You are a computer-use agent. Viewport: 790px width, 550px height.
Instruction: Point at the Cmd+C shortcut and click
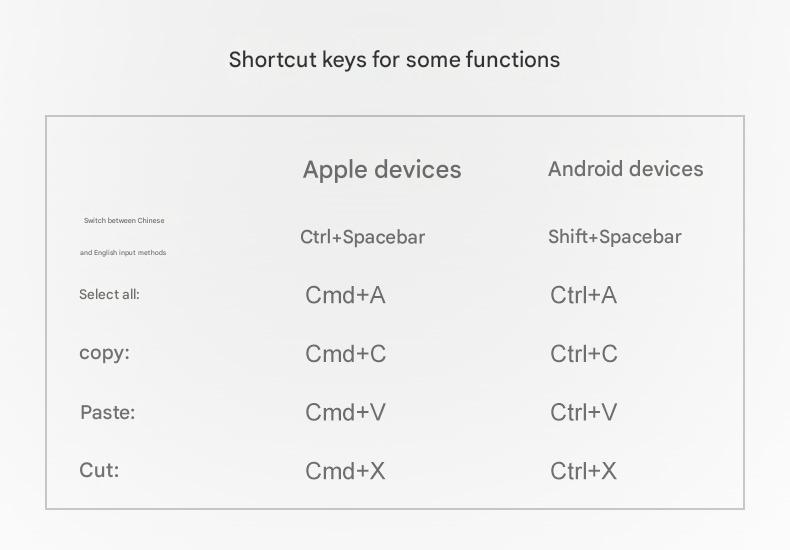click(345, 354)
